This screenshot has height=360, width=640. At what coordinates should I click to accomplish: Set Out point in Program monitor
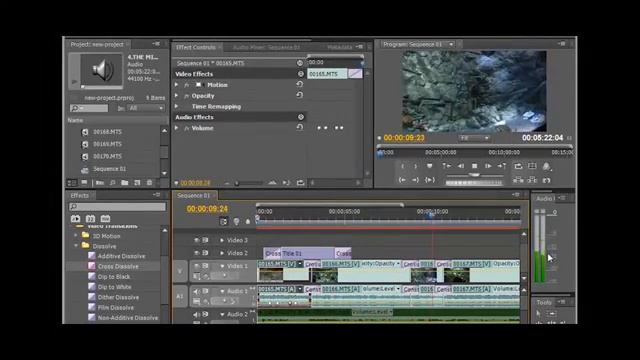click(x=416, y=166)
